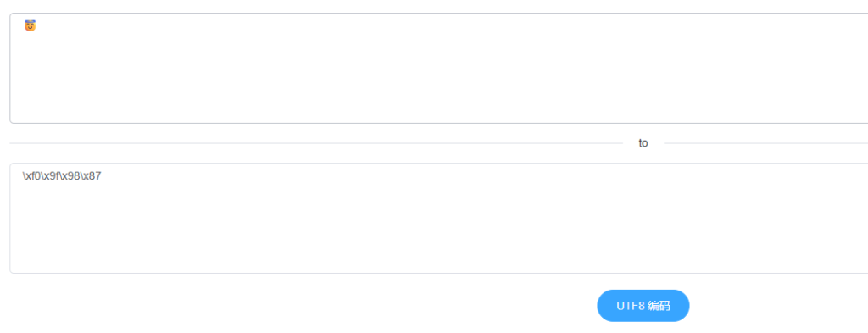868x333 pixels.
Task: Click the 编码 characters on the blue button
Action: point(659,306)
